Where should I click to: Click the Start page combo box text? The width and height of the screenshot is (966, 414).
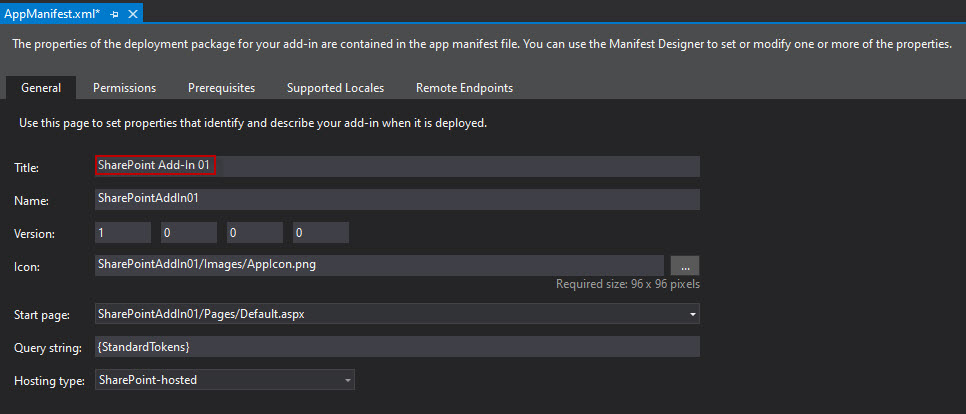tap(201, 314)
